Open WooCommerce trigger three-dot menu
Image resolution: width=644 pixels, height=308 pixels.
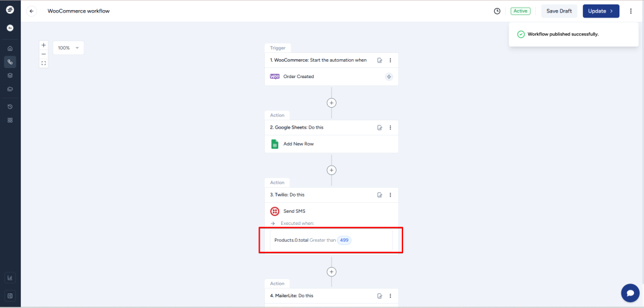(x=390, y=60)
